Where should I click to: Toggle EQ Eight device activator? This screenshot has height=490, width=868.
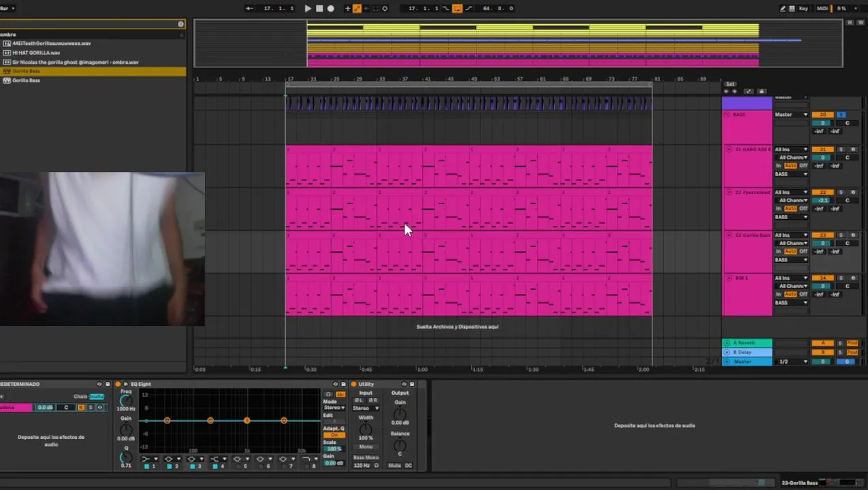coord(118,384)
